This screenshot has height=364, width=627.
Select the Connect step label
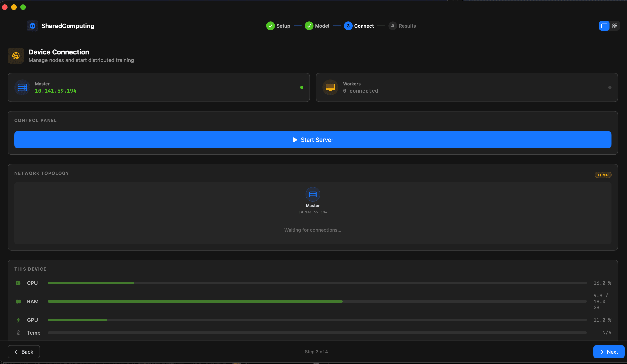(364, 26)
